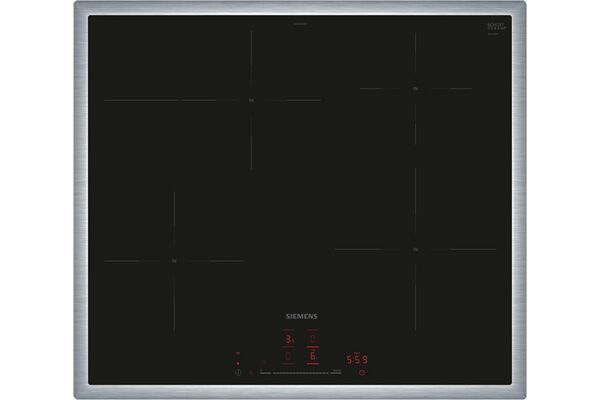The width and height of the screenshot is (600, 400).
Task: Tap the power level slider strip
Action: coord(300,372)
